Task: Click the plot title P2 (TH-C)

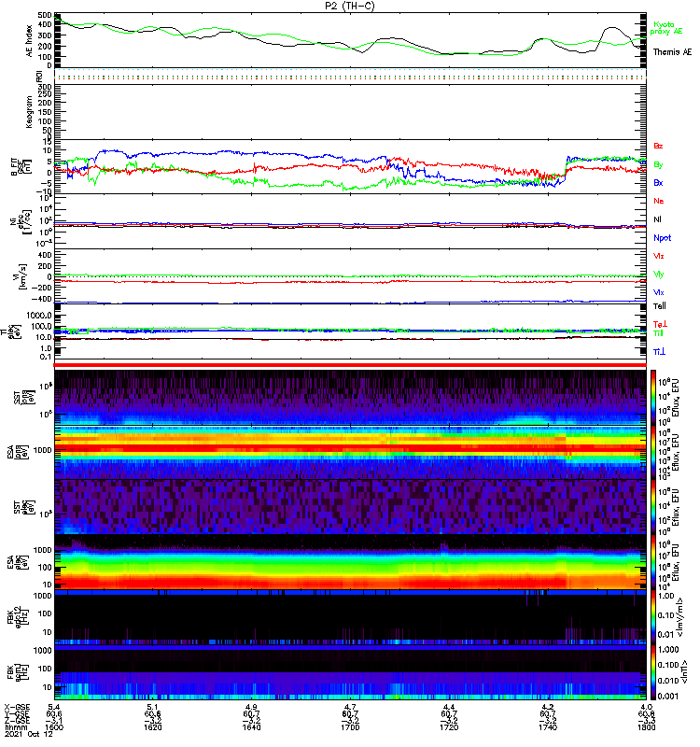Action: 350,6
